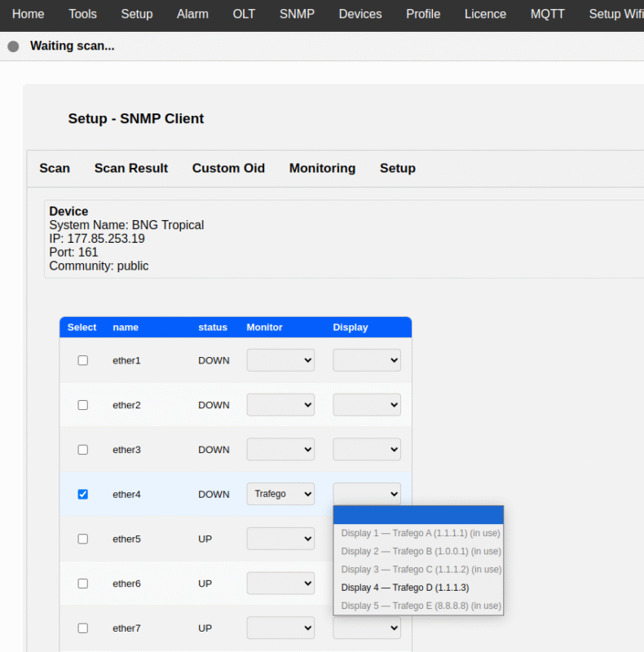Select the blank option in Display list
644x652 pixels.
[x=418, y=515]
